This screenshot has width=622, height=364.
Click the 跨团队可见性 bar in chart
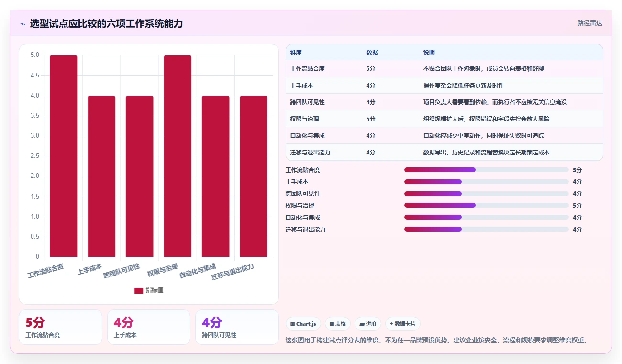[x=140, y=176]
